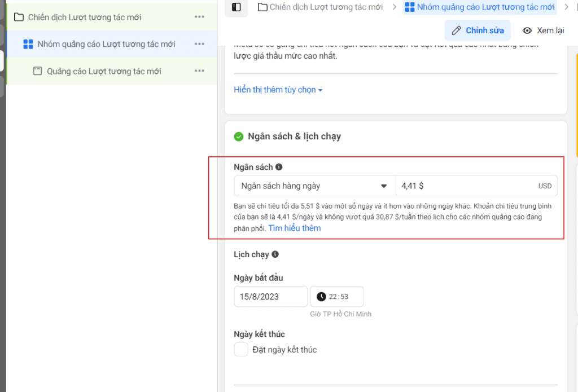Go to Chiến dịch breadcrumb at top
The width and height of the screenshot is (578, 392).
[320, 7]
